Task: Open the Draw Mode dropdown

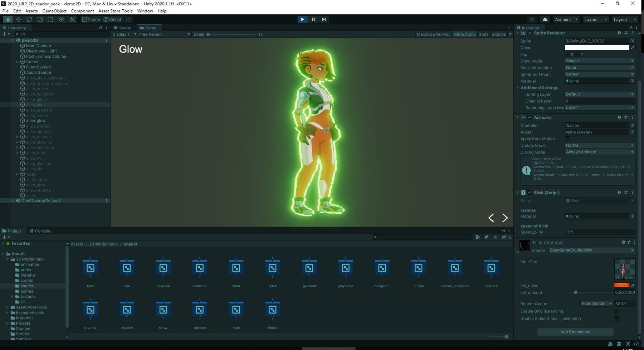Action: click(600, 60)
